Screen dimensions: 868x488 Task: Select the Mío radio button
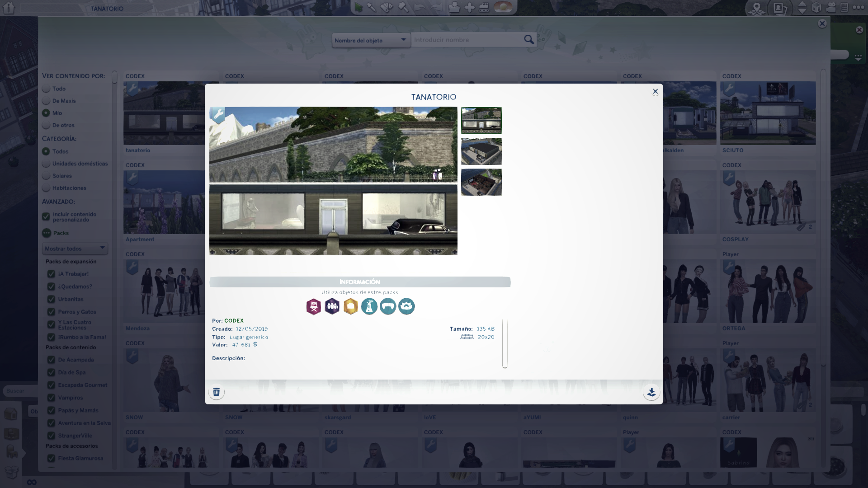(x=46, y=113)
